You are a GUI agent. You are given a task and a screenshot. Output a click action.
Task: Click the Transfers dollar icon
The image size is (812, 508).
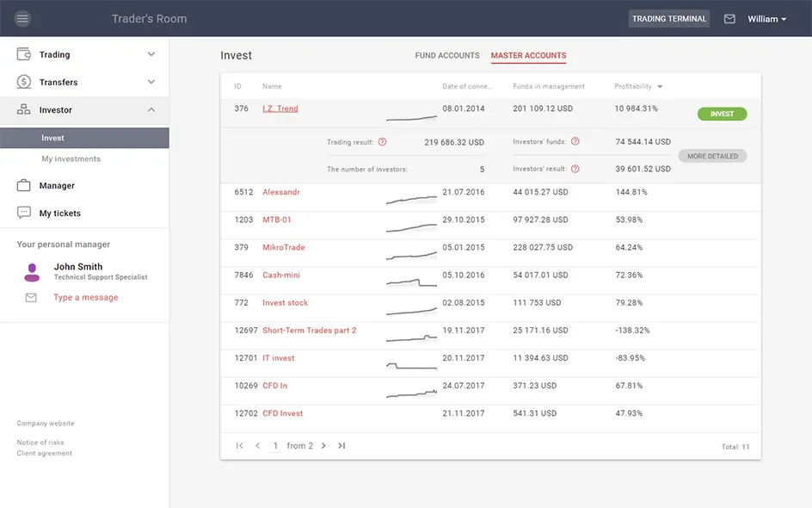tap(24, 82)
